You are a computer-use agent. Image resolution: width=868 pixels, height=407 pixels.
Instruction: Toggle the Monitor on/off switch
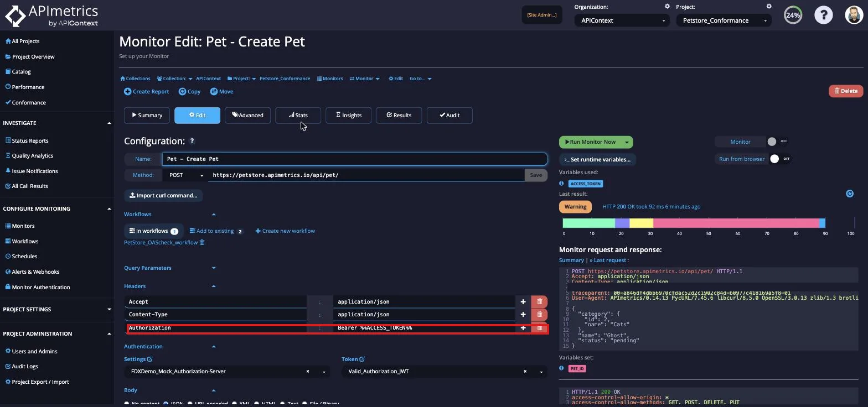(x=777, y=142)
